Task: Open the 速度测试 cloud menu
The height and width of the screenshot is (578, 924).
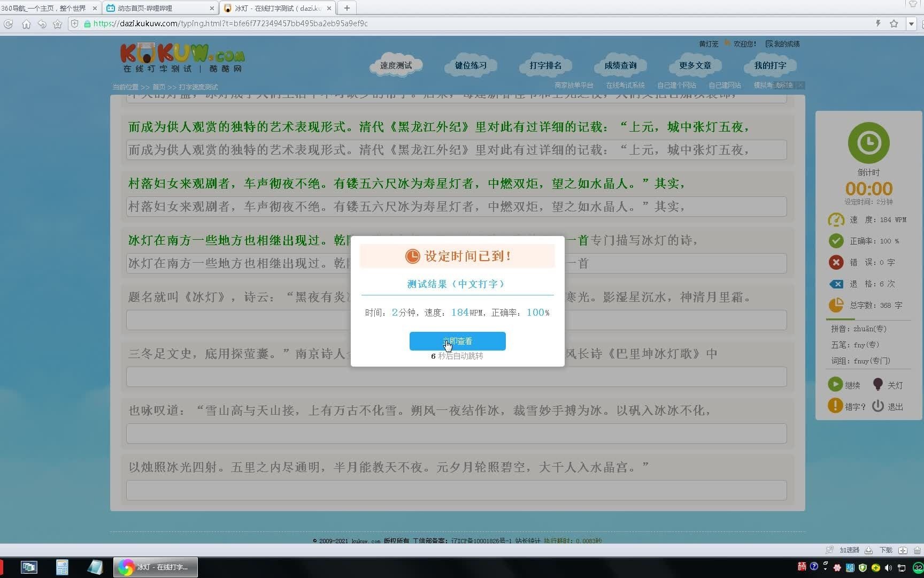Action: [x=396, y=65]
